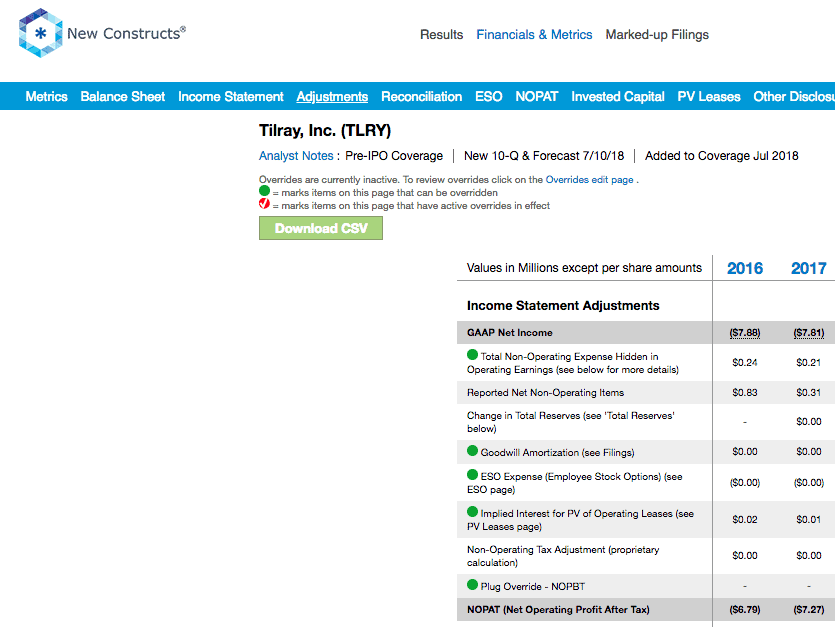Click 2017 NOPAT value ($7.27)
Image resolution: width=835 pixels, height=627 pixels.
click(x=808, y=609)
